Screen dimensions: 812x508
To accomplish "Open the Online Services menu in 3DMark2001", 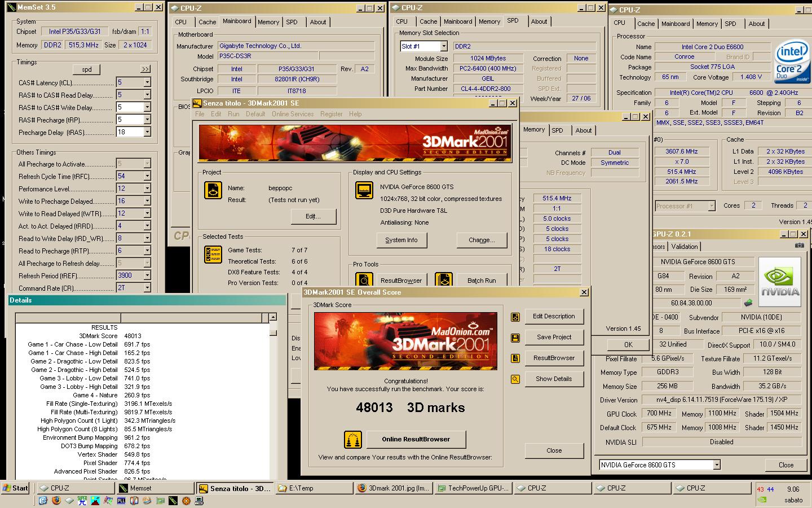I will tap(293, 114).
